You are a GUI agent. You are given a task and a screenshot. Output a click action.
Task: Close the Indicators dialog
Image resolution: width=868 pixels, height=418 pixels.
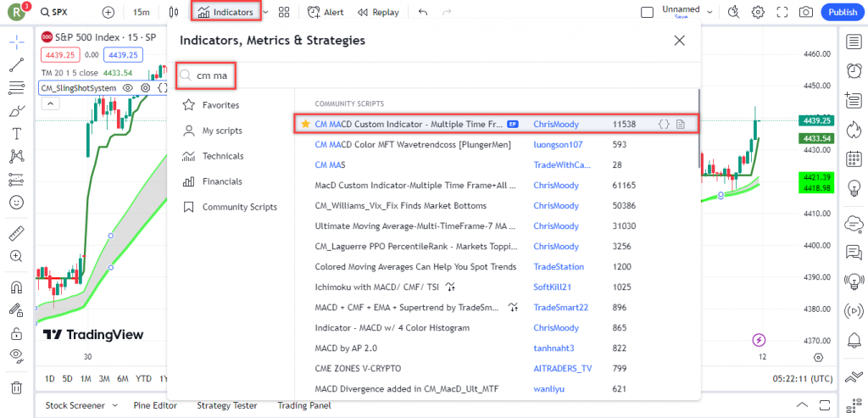[679, 41]
